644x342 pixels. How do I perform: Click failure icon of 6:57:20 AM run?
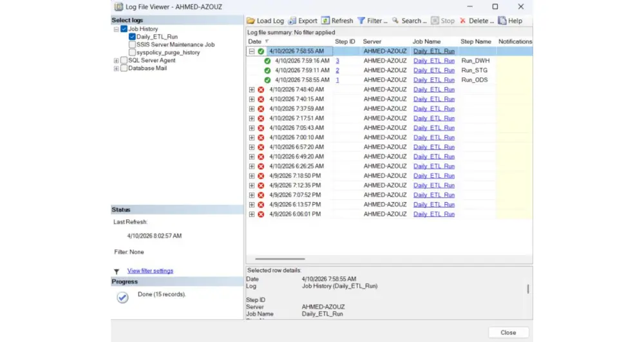[261, 147]
